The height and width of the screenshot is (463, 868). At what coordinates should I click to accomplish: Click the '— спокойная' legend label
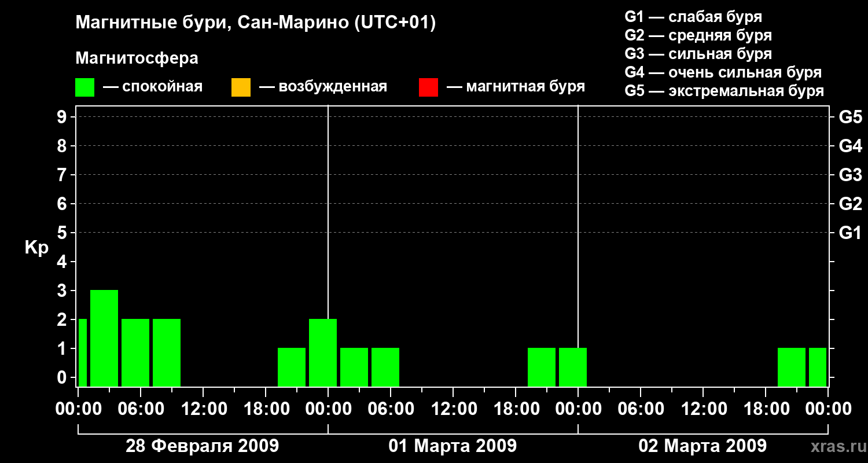pos(153,87)
